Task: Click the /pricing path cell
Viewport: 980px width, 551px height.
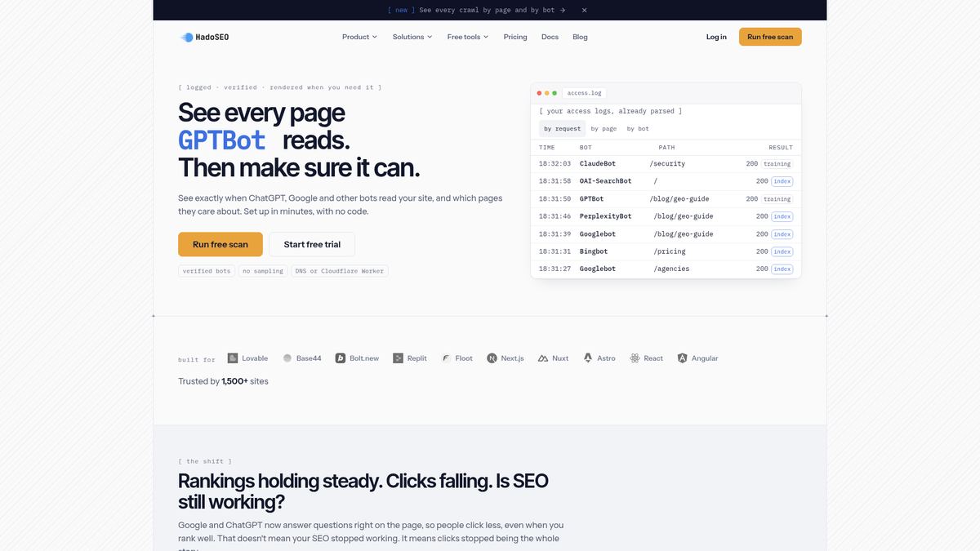Action: point(670,251)
